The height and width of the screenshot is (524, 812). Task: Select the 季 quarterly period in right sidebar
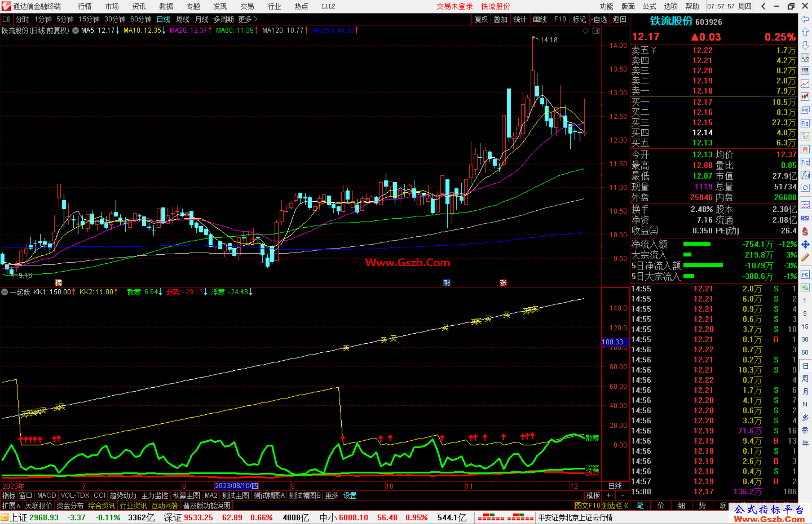point(805,430)
